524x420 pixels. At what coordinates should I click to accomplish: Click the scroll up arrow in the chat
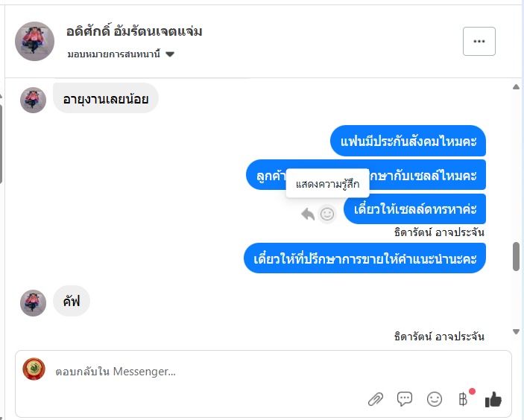[516, 87]
